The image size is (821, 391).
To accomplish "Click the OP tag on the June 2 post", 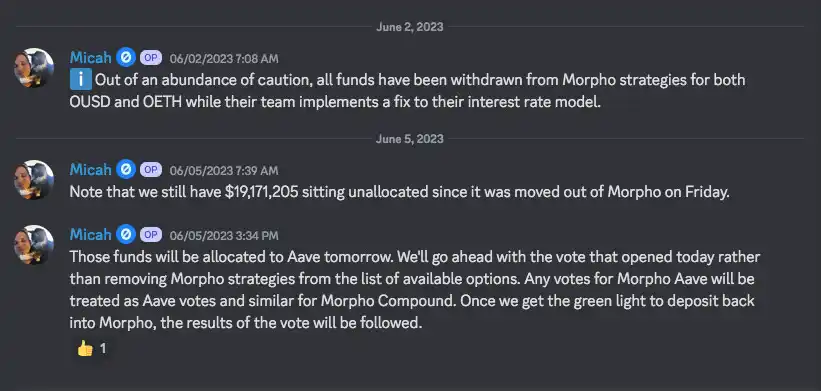I will pyautogui.click(x=151, y=58).
